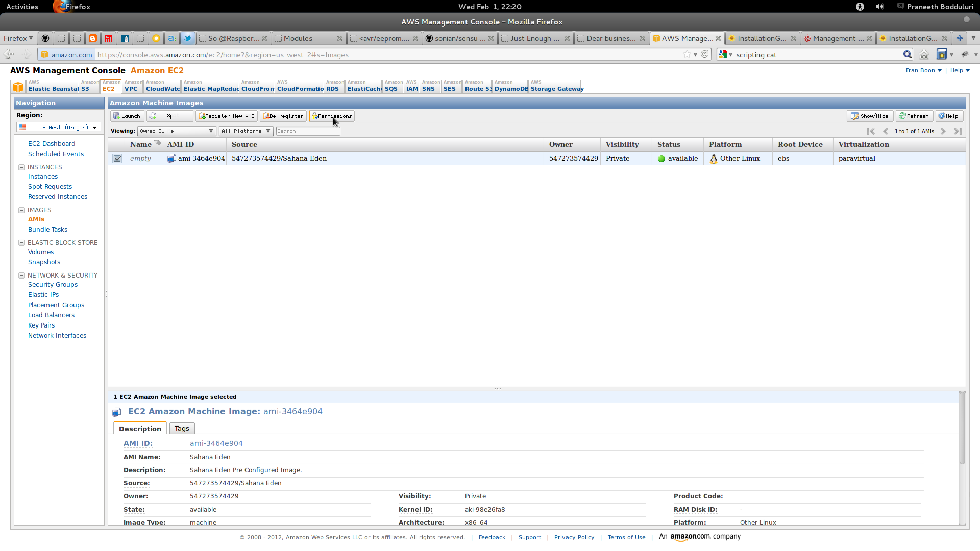Open the Owned By Me viewing dropdown

176,131
